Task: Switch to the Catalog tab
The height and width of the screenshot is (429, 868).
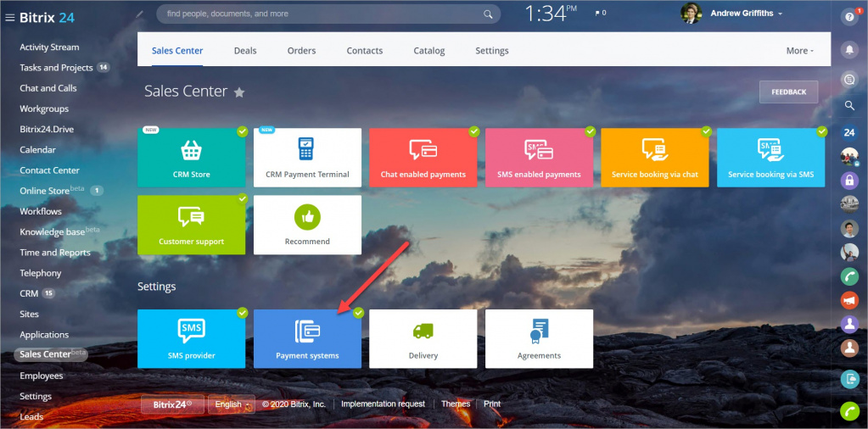Action: pyautogui.click(x=429, y=51)
